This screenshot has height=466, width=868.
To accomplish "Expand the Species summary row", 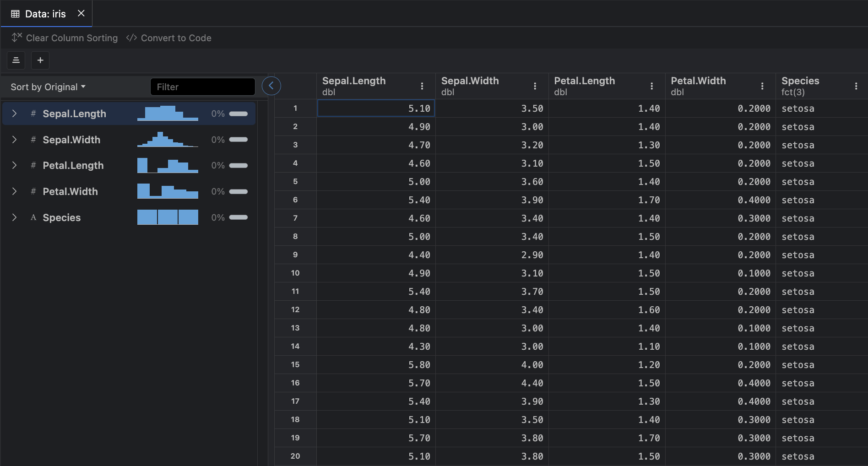I will coord(15,217).
